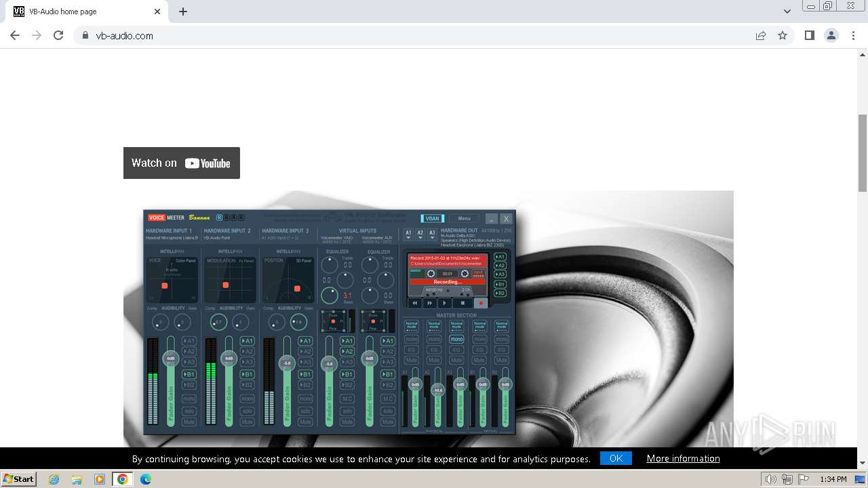Toggle A1 bus on Hardware Input 1
The image size is (868, 488).
[189, 341]
